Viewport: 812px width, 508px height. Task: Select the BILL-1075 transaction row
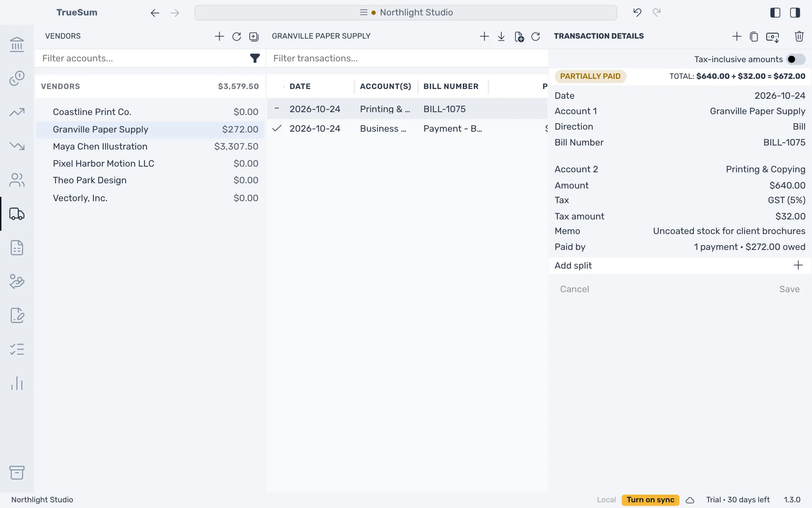(407, 109)
